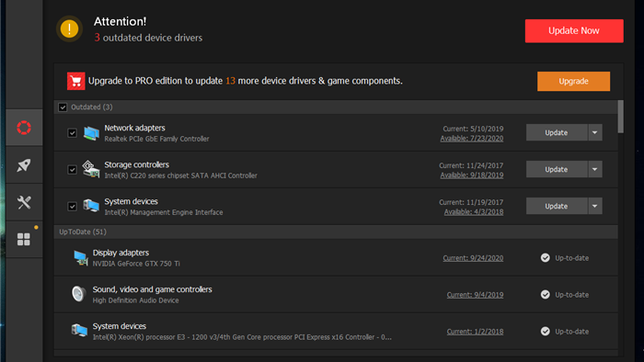Update the SATA AHCI Controller driver
Viewport: 644px width, 362px height.
557,169
